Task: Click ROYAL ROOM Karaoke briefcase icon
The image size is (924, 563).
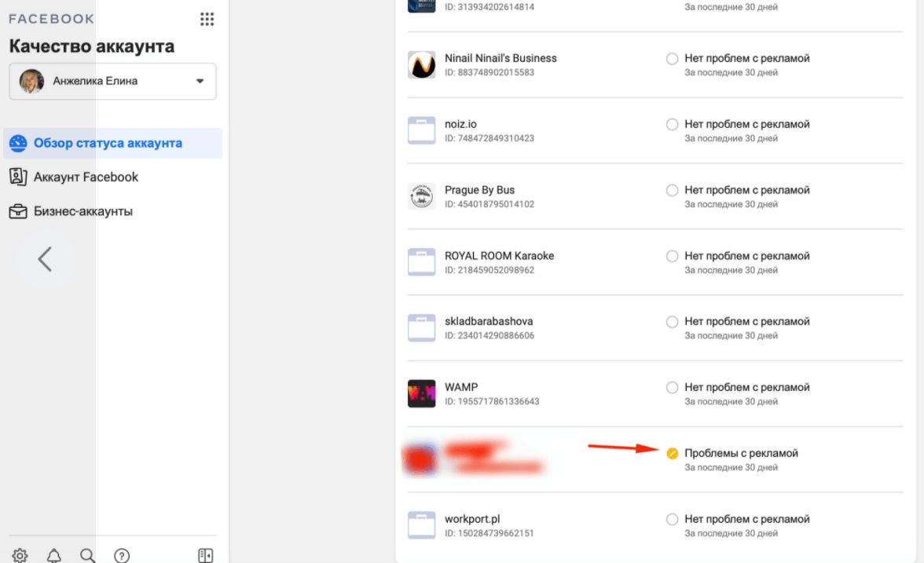Action: 421,262
